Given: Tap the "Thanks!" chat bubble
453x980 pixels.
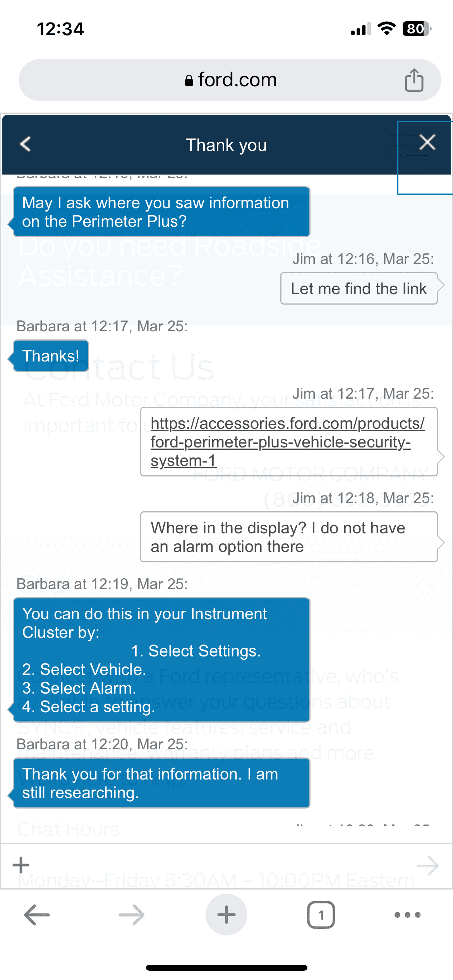Looking at the screenshot, I should tap(51, 356).
